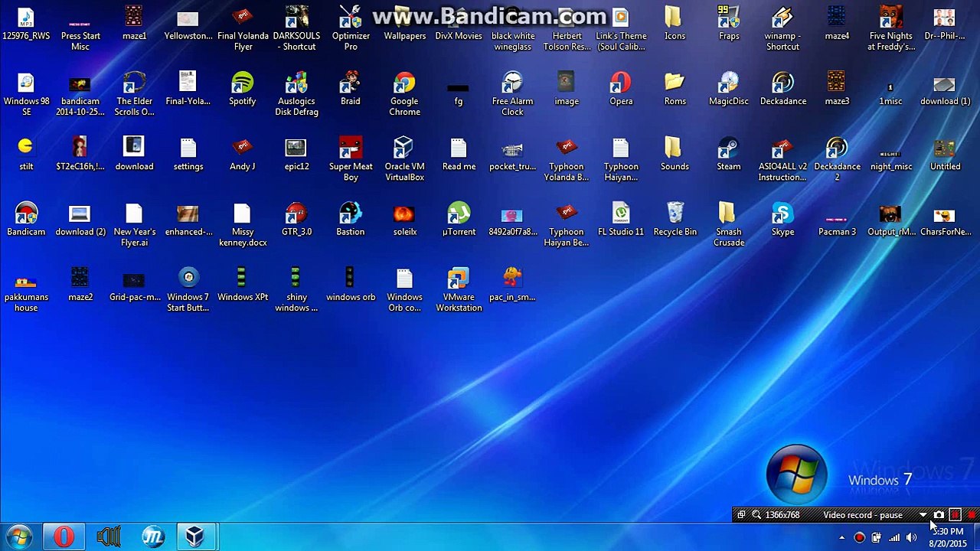This screenshot has width=980, height=551.
Task: Click the Bandicam magnifier size icon
Action: tap(756, 515)
